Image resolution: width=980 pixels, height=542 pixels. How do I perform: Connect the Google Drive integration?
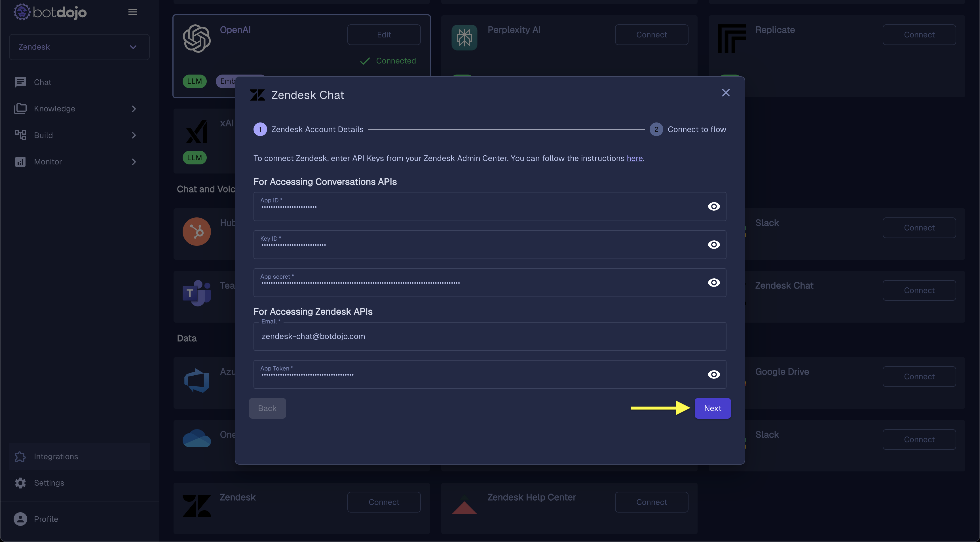(x=919, y=376)
